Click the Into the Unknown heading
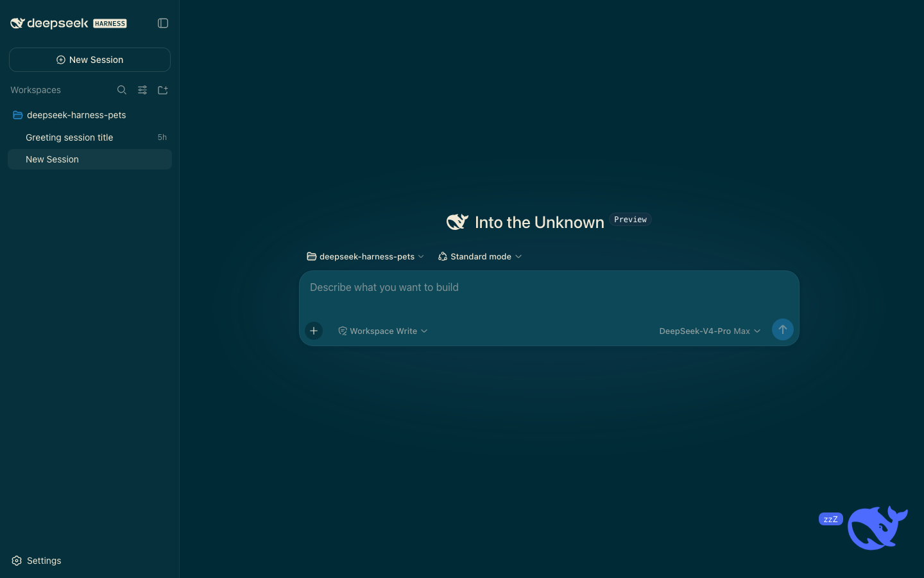924x578 pixels. pos(540,222)
